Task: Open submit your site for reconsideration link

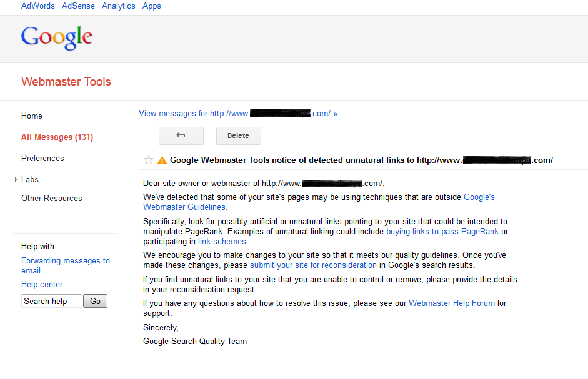Action: coord(313,265)
